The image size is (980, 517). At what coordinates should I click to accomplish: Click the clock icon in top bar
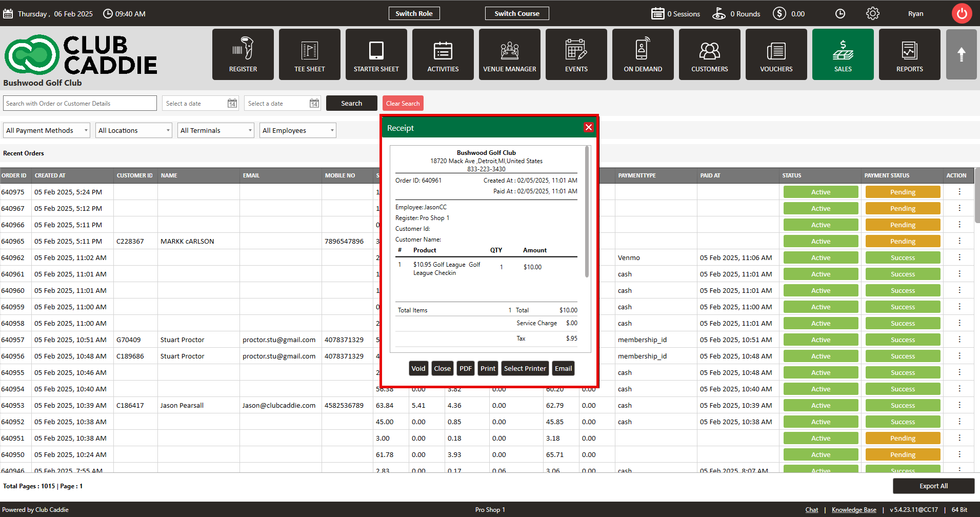click(x=840, y=13)
